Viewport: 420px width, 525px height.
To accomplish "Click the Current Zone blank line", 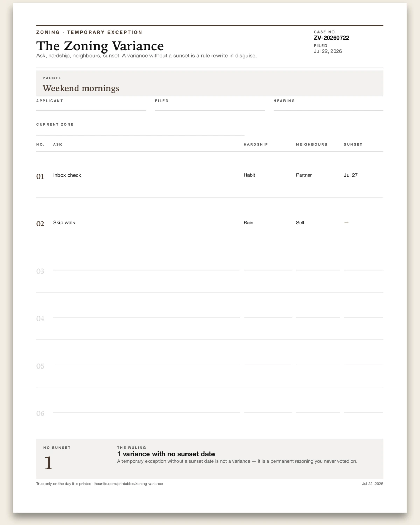I will [140, 131].
